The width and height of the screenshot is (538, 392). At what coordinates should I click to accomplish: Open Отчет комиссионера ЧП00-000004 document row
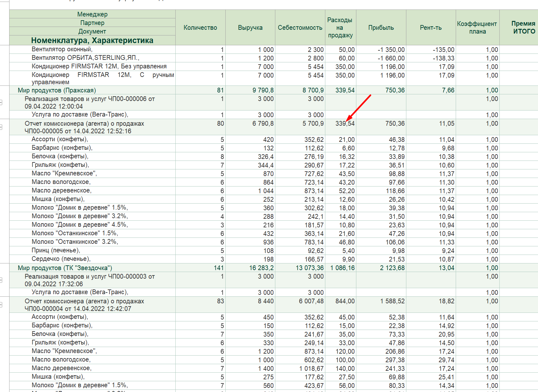click(84, 305)
